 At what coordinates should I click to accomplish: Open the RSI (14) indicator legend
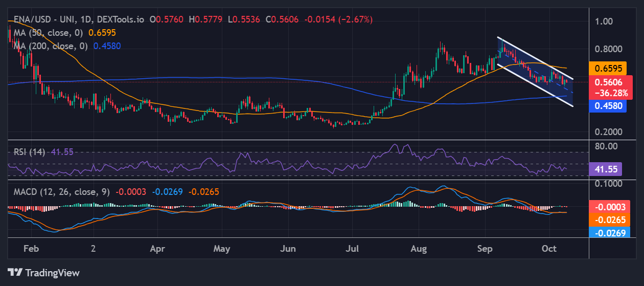click(x=29, y=152)
